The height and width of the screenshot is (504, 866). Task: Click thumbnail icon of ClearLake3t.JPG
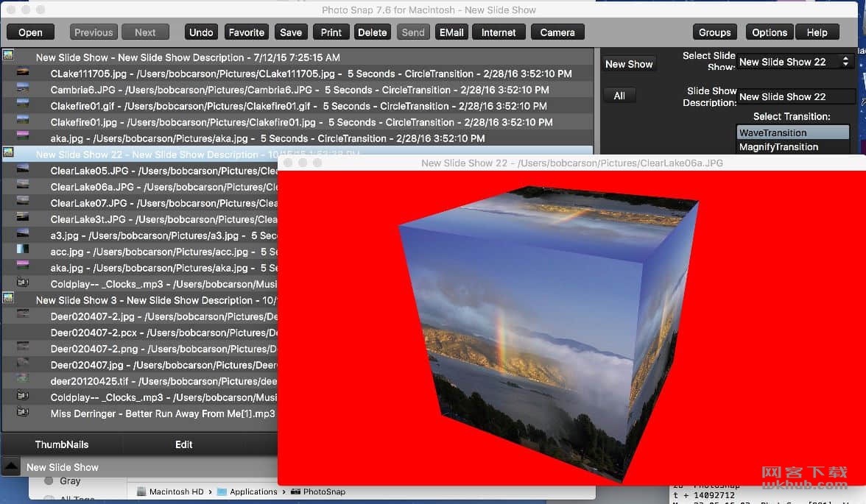(x=23, y=217)
